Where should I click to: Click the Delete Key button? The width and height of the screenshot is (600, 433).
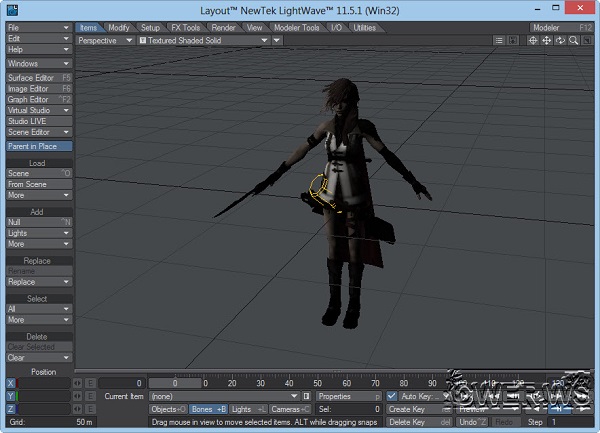419,422
